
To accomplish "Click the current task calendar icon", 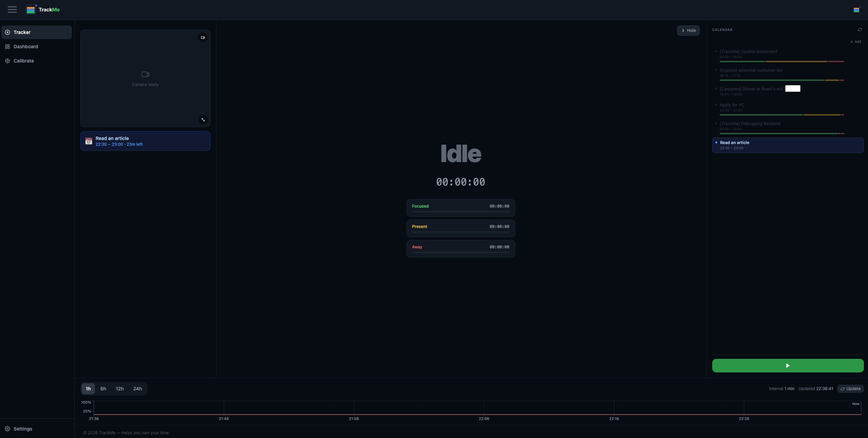I will 89,141.
